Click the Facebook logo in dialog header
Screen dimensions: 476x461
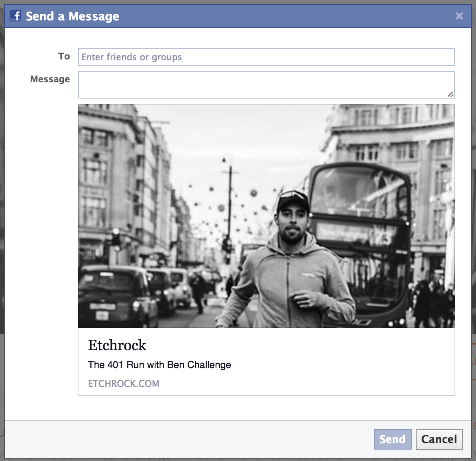pyautogui.click(x=15, y=16)
